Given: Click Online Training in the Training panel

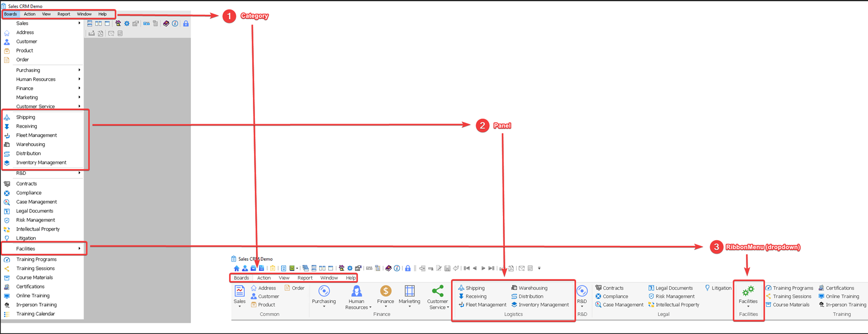Looking at the screenshot, I should click(x=842, y=297).
